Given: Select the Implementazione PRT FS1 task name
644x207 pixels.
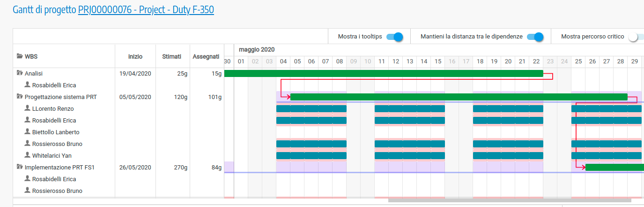Looking at the screenshot, I should (x=59, y=167).
